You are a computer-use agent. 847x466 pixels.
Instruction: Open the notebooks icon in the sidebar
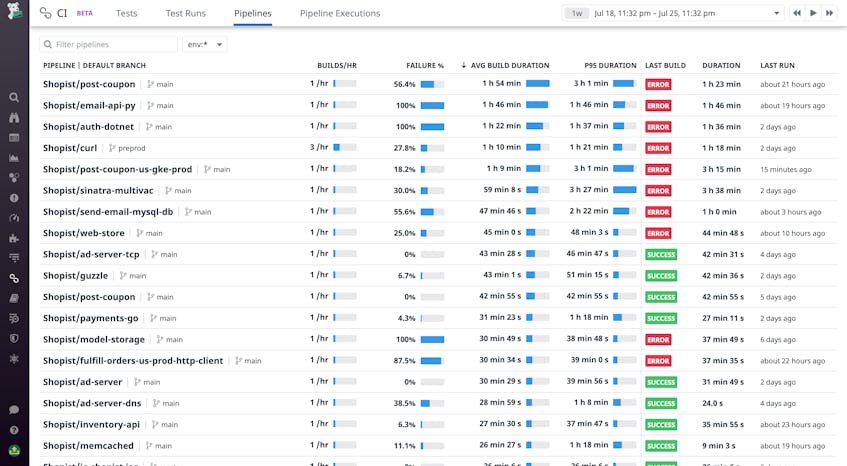click(x=14, y=298)
